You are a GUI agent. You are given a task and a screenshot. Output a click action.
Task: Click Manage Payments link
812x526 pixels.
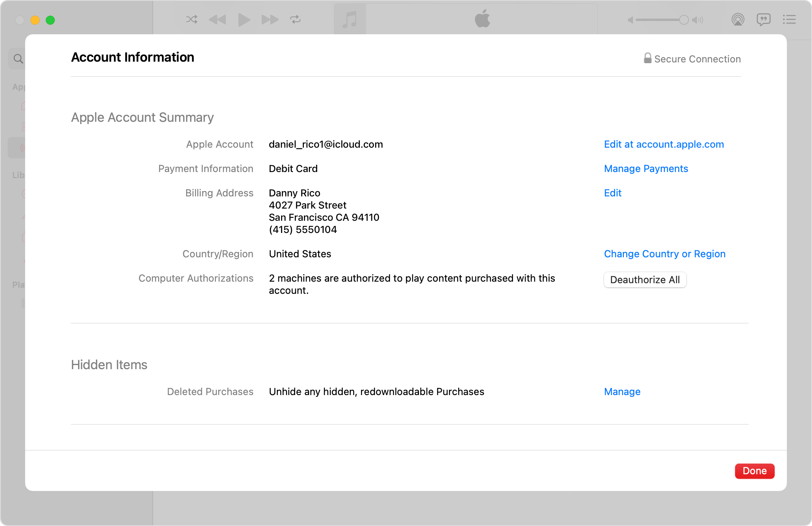(x=645, y=169)
